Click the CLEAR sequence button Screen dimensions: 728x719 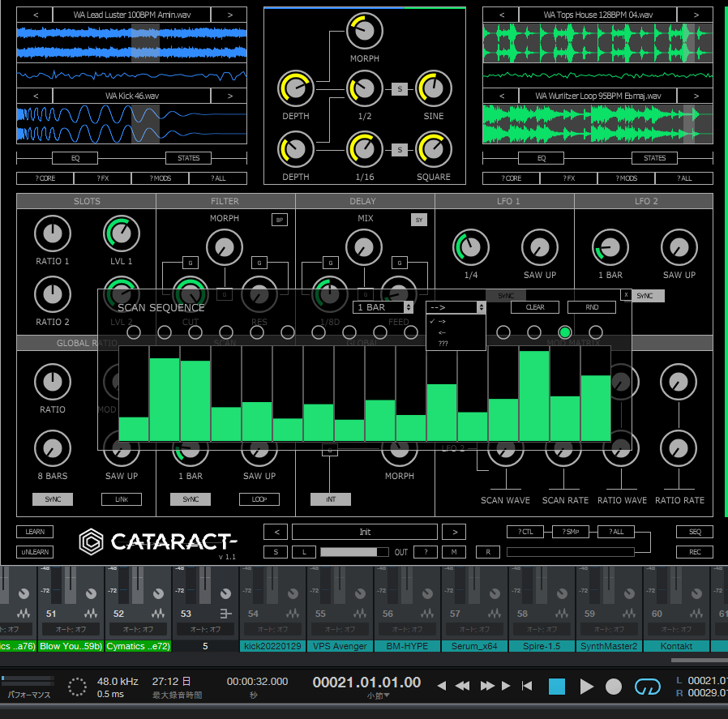535,307
